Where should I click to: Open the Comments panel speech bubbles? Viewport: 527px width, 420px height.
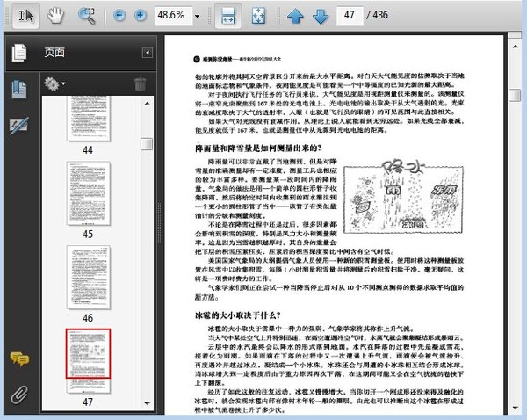pos(18,358)
